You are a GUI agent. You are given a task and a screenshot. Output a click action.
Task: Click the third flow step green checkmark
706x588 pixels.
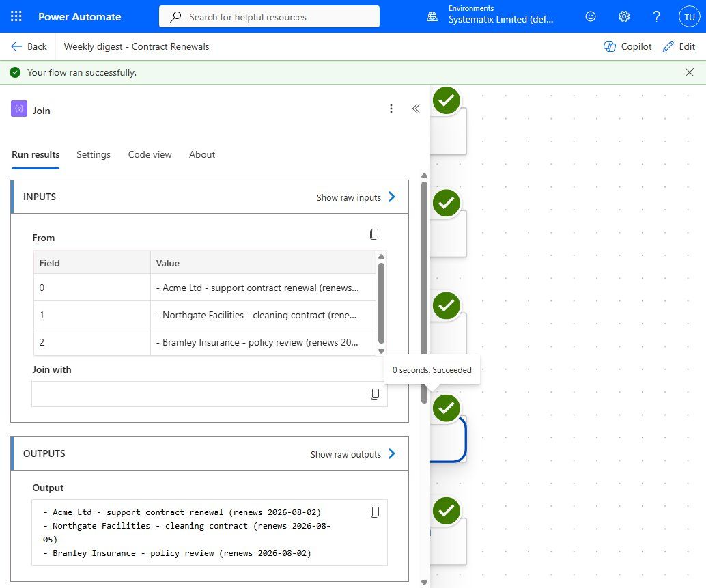pyautogui.click(x=447, y=306)
